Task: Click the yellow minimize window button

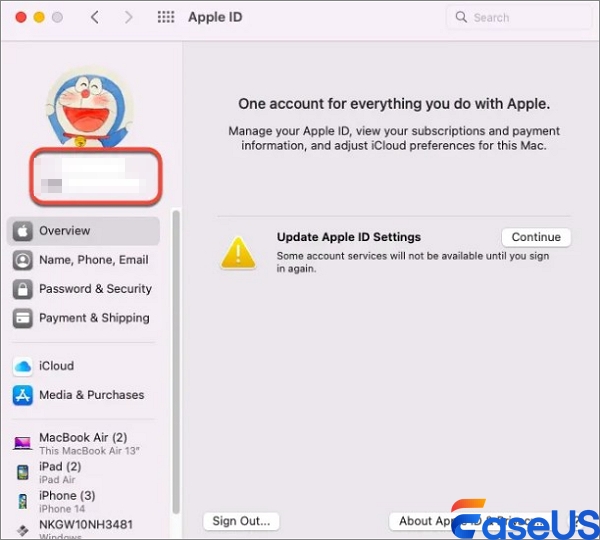Action: [x=39, y=17]
